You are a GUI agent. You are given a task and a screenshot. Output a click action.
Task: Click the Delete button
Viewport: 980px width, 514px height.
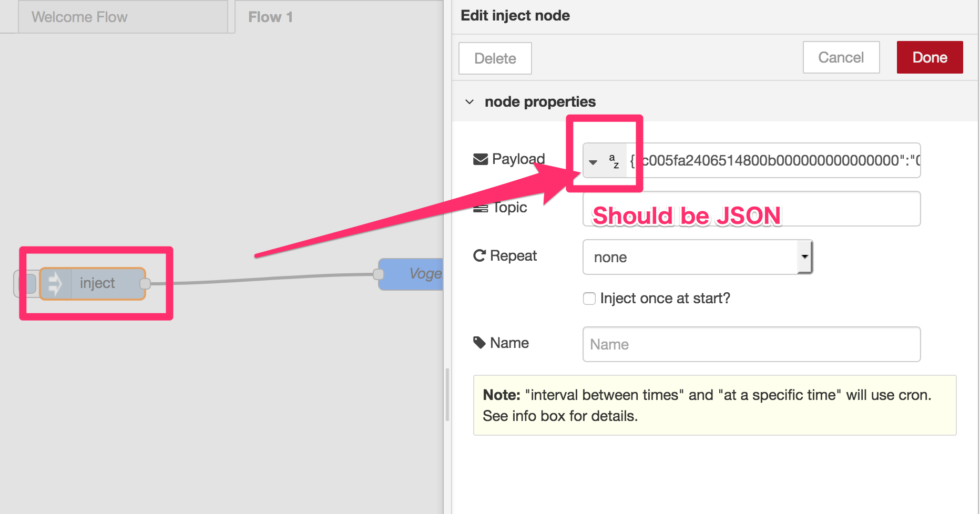point(494,58)
